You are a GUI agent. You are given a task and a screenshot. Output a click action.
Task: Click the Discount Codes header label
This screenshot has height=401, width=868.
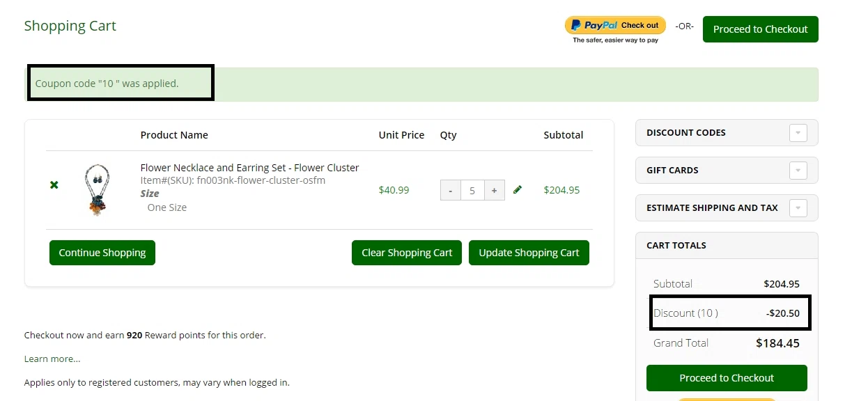686,132
